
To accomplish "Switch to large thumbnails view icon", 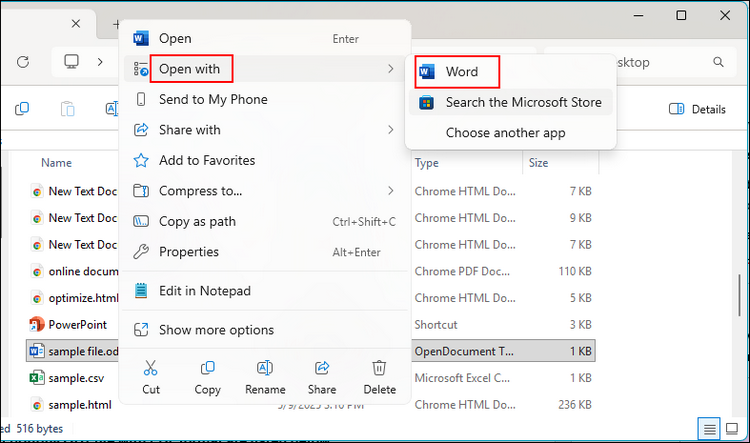I will [731, 429].
